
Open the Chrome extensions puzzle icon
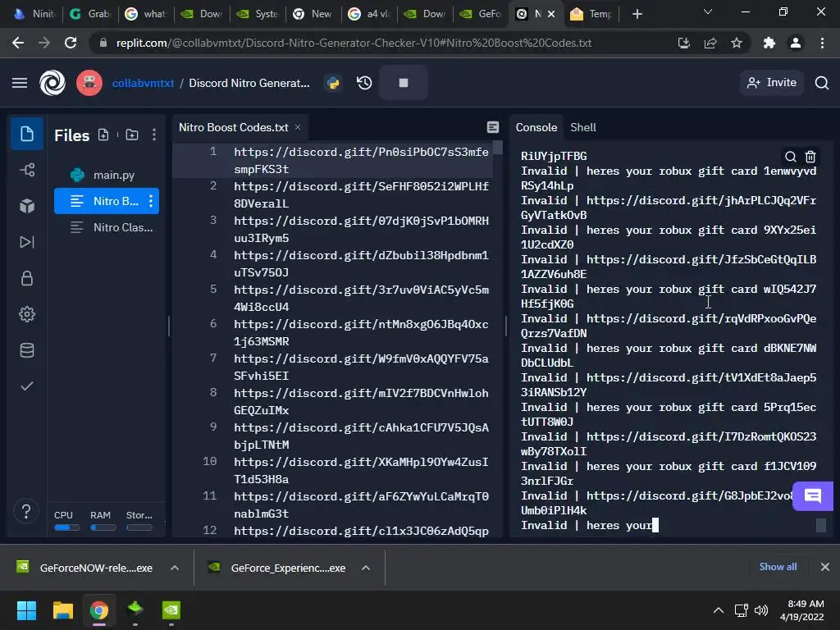[769, 43]
